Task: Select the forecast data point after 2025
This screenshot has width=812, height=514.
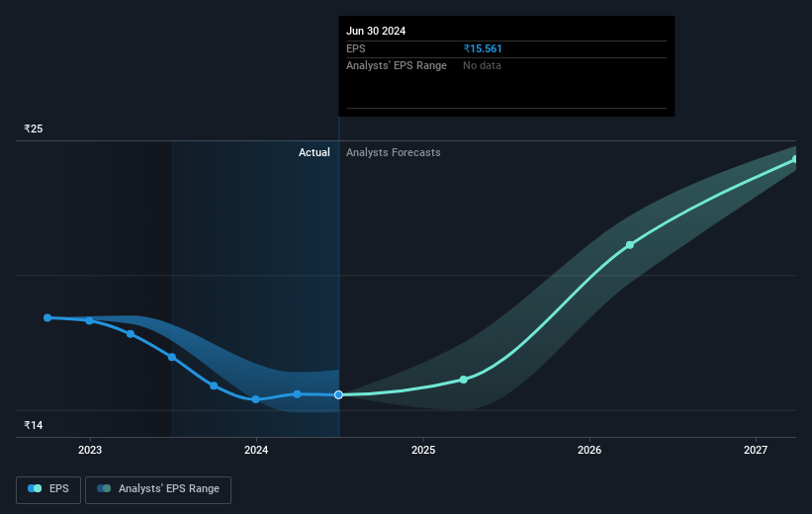Action: coord(464,380)
